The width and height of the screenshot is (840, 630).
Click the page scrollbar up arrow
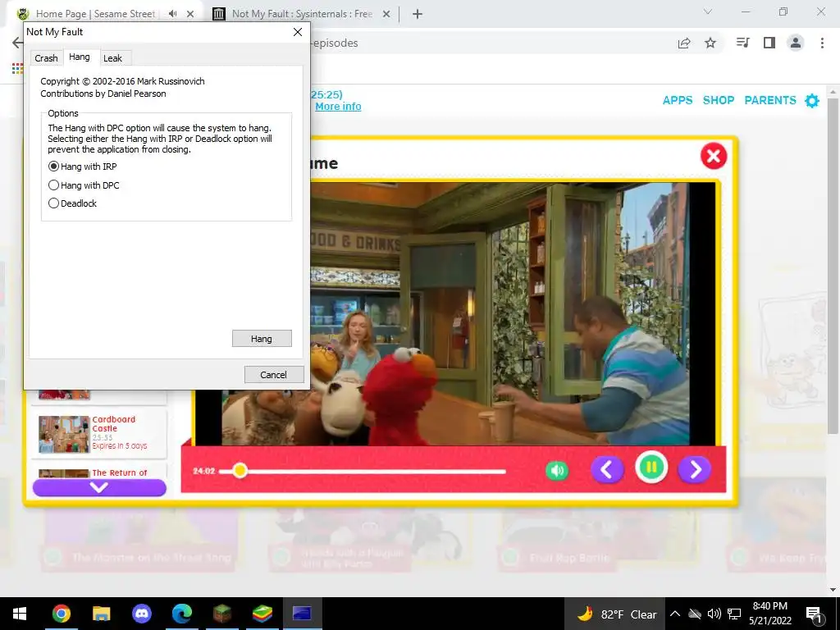833,92
